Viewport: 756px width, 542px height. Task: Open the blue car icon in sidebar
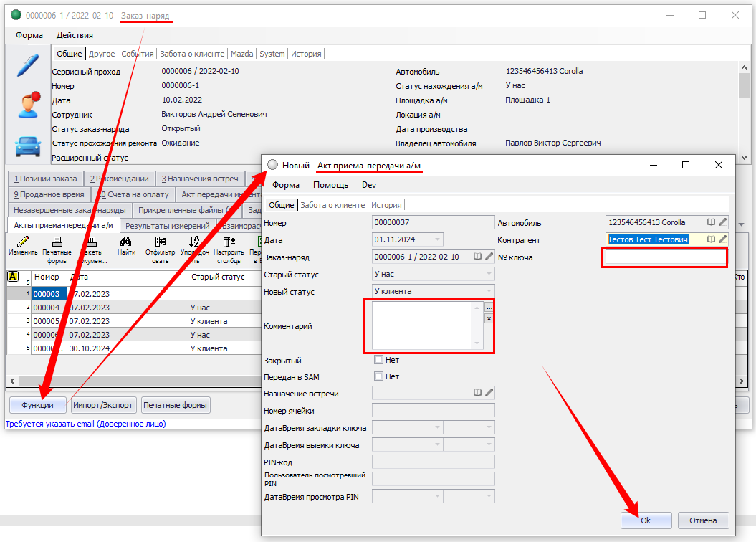click(x=28, y=146)
